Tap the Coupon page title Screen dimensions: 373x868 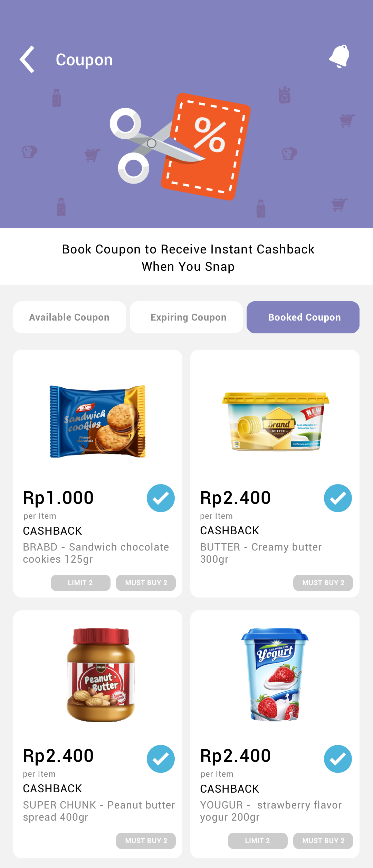(84, 60)
